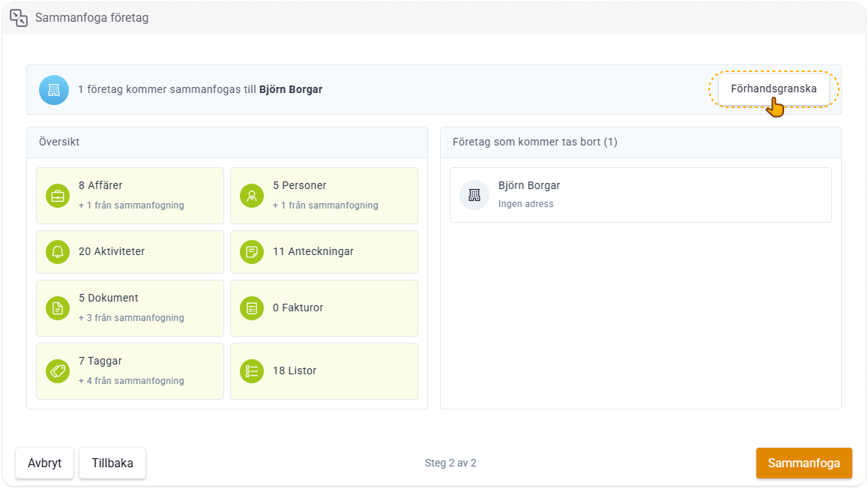Click '+ 1 från sammanfogning' under Affärer
This screenshot has height=489, width=868.
pos(131,205)
